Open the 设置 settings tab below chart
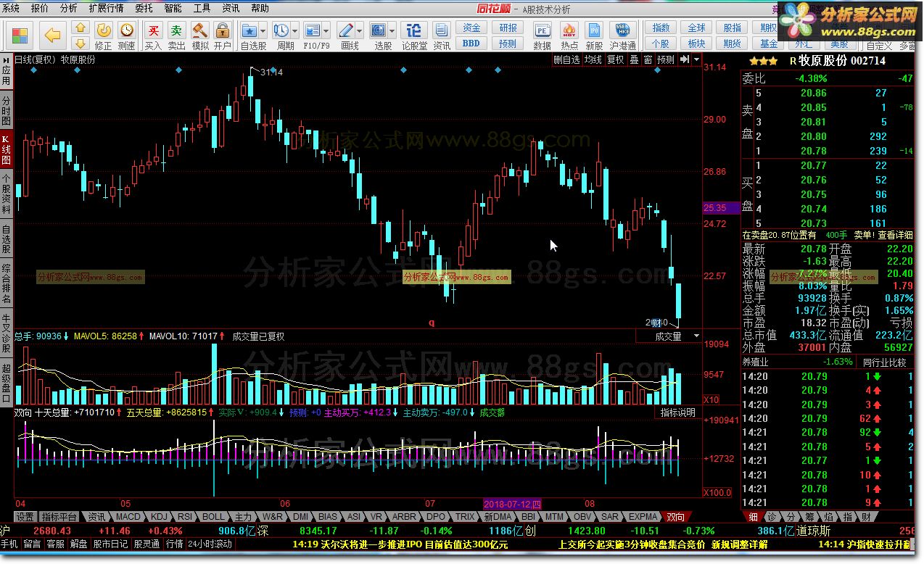Image resolution: width=924 pixels, height=564 pixels. point(25,517)
